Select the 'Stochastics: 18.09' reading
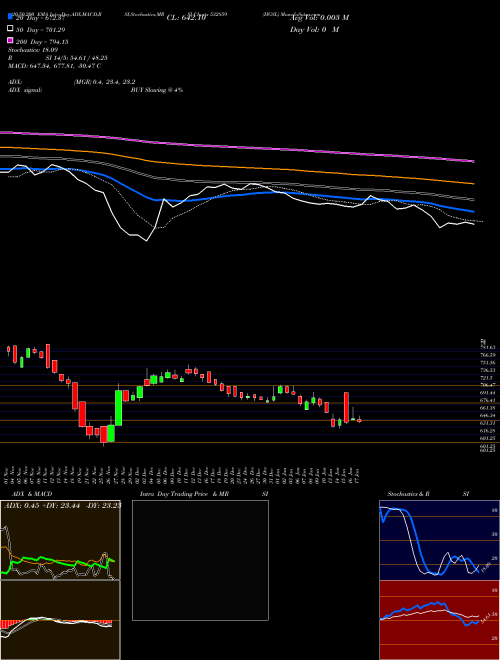 click(x=33, y=50)
